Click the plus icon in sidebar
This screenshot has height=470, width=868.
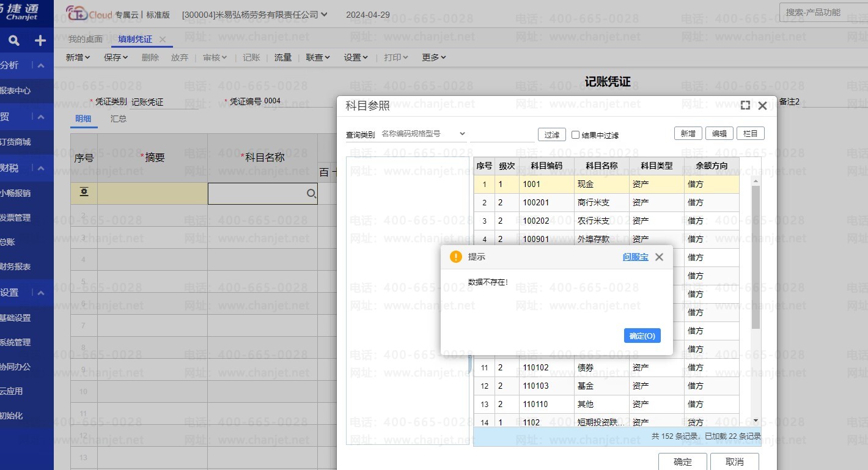point(40,41)
